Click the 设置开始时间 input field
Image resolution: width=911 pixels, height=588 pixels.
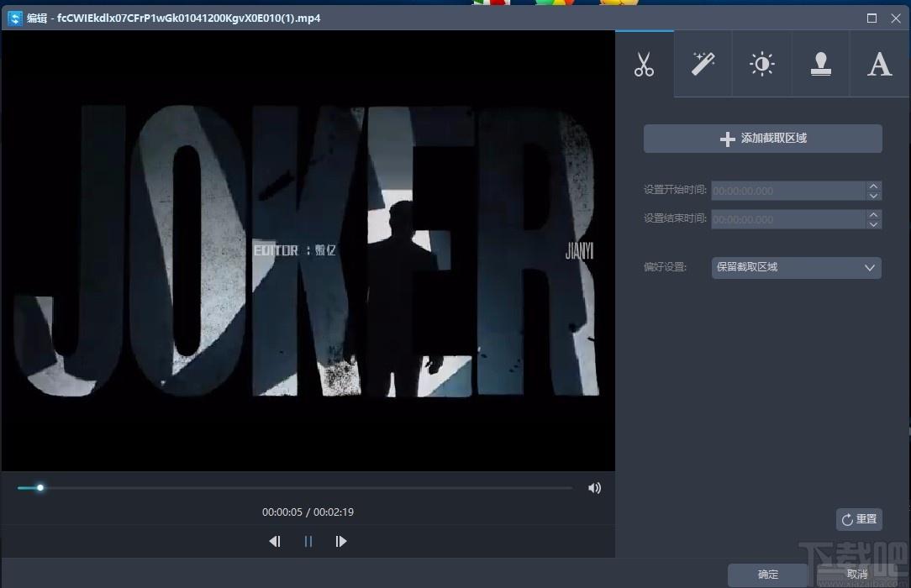[x=788, y=191]
